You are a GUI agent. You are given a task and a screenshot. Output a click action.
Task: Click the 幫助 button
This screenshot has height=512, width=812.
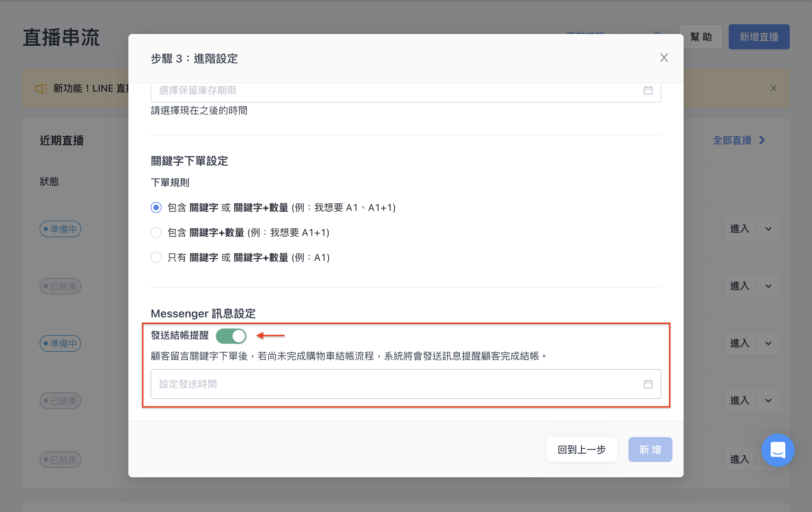click(x=701, y=37)
